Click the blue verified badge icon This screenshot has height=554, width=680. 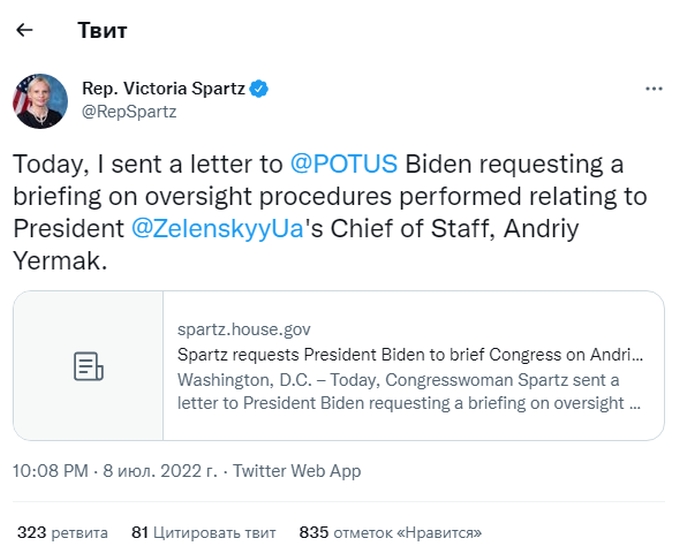[258, 89]
